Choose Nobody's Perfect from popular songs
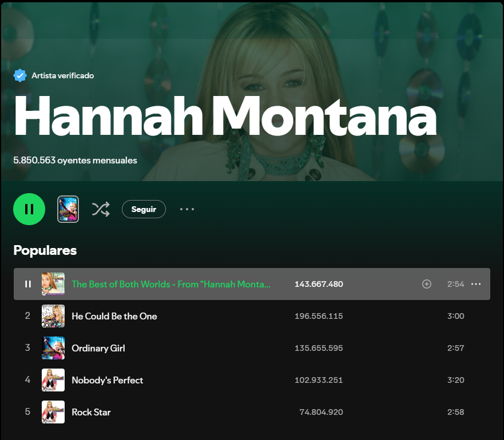This screenshot has width=504, height=440. pyautogui.click(x=107, y=380)
